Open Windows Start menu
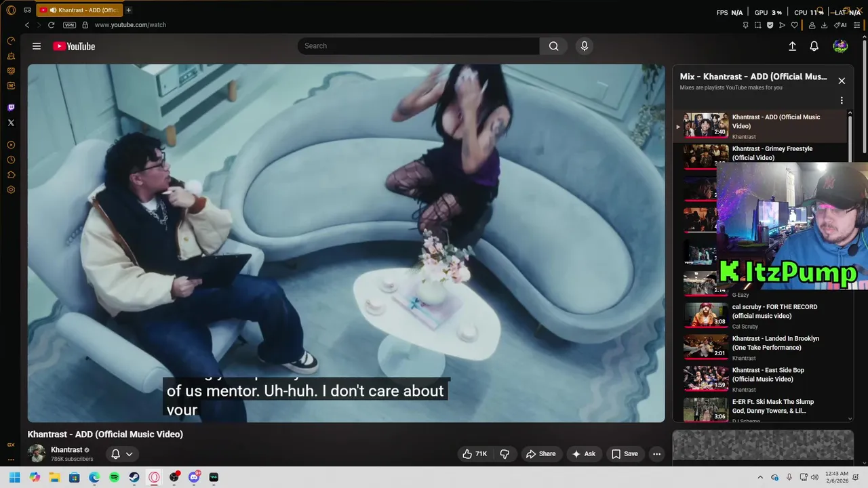Image resolution: width=868 pixels, height=488 pixels. pos(15,477)
